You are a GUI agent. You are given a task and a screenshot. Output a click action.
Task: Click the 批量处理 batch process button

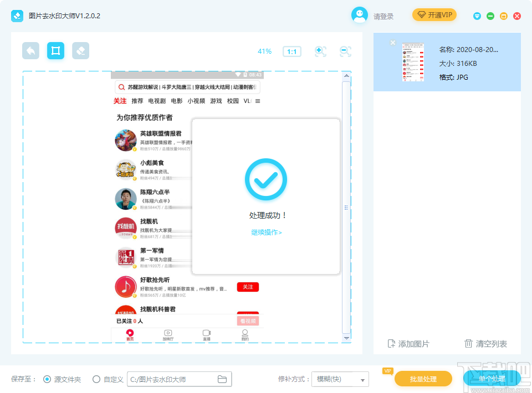[424, 379]
